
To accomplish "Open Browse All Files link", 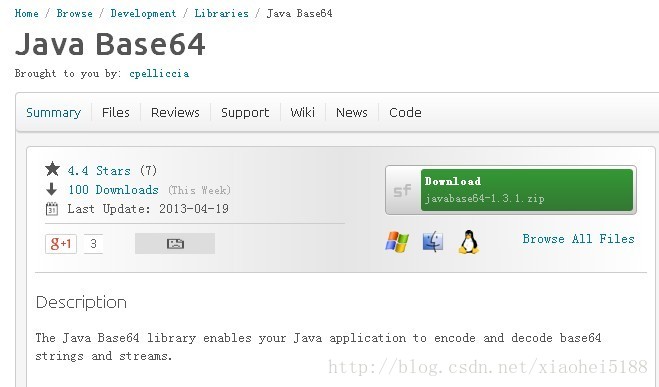I will click(578, 239).
